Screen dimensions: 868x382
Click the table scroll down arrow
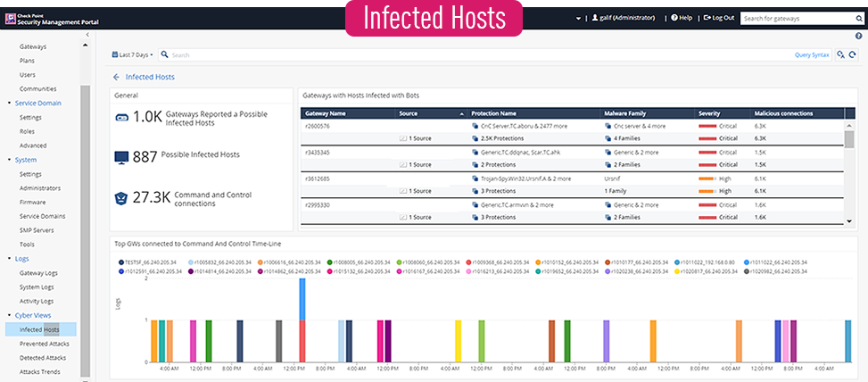[x=850, y=220]
